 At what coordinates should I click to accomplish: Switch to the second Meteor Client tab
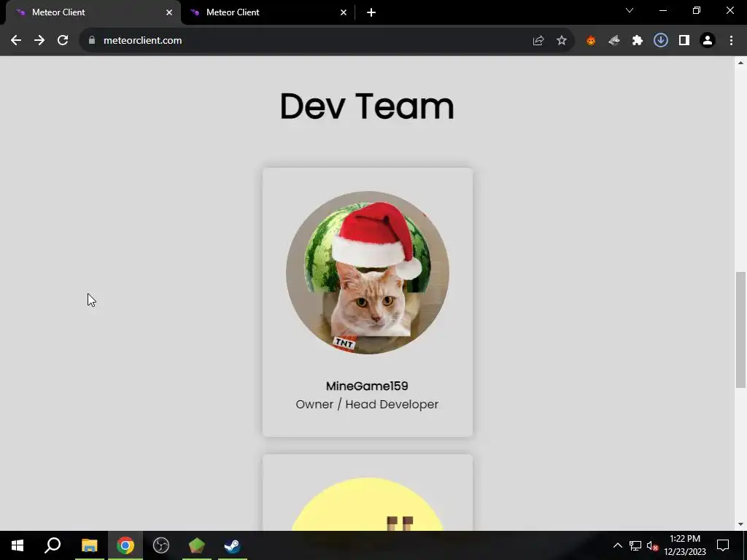[x=268, y=12]
